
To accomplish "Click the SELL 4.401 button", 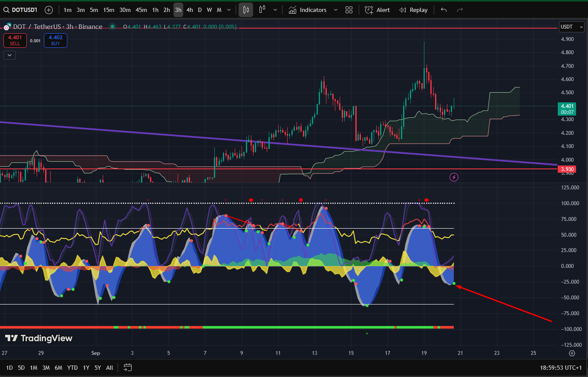I will pos(15,41).
